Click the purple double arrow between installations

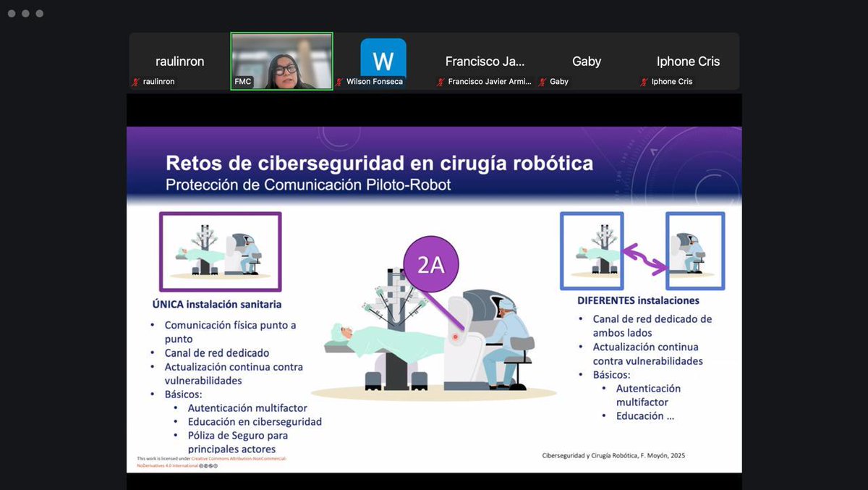coord(645,258)
